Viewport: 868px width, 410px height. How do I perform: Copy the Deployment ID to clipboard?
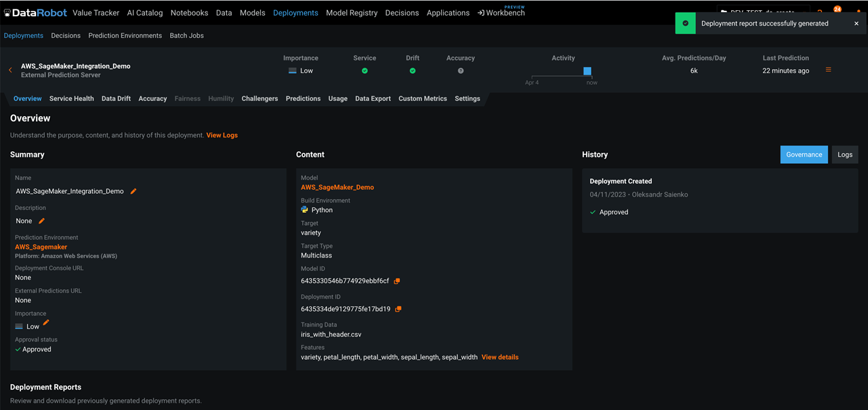click(x=398, y=309)
